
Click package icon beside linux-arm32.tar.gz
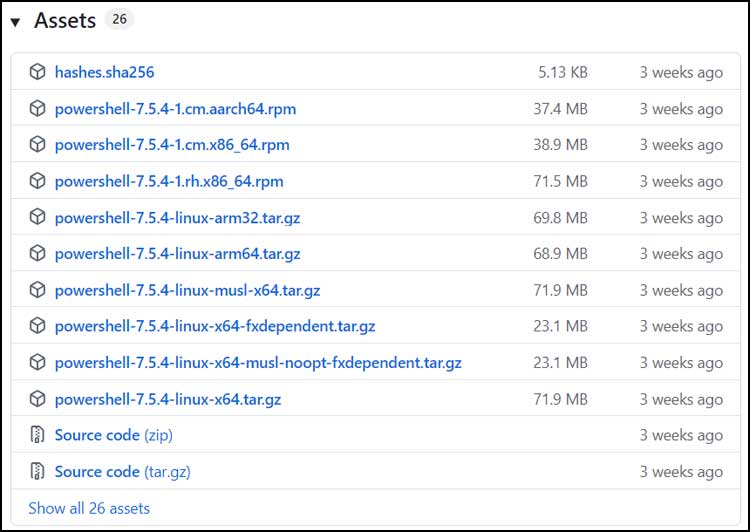tap(37, 218)
